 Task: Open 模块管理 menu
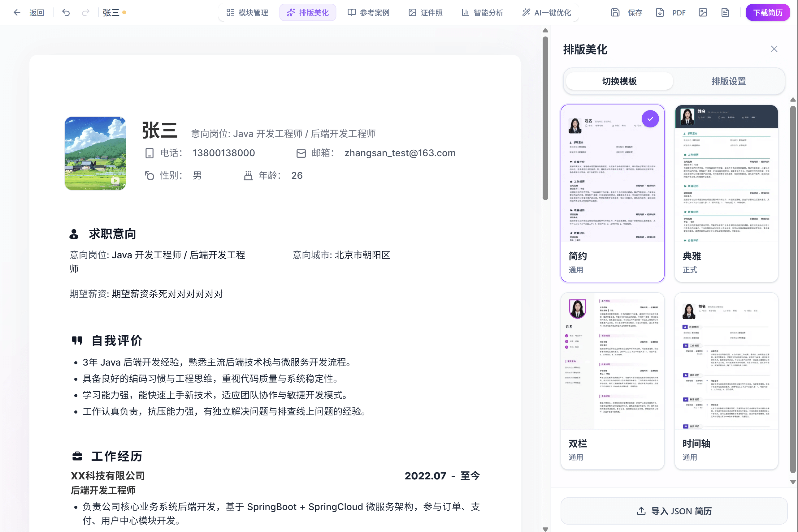247,13
